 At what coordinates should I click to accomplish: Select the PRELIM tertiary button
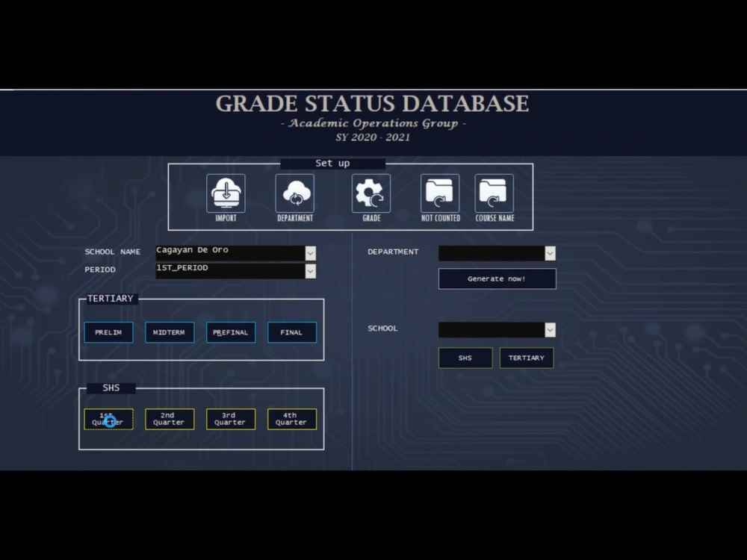coord(108,332)
